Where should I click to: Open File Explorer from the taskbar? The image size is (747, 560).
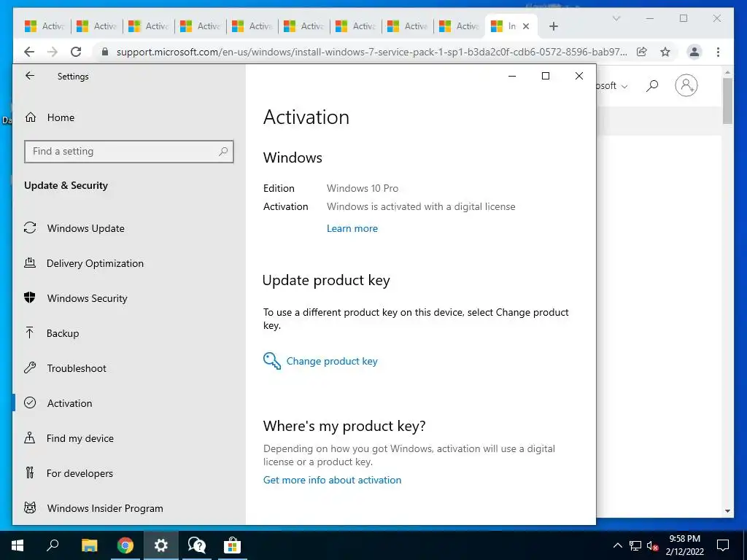pyautogui.click(x=89, y=545)
